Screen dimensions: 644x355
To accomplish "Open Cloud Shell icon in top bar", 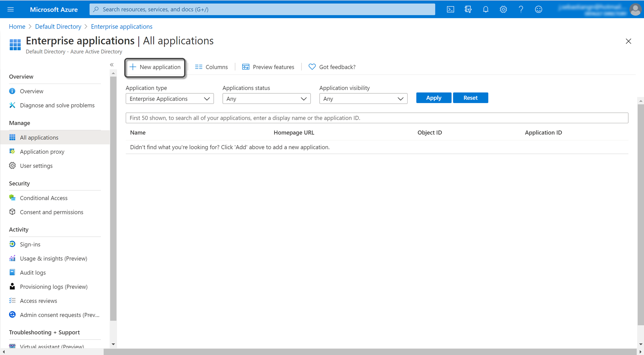I will point(450,9).
